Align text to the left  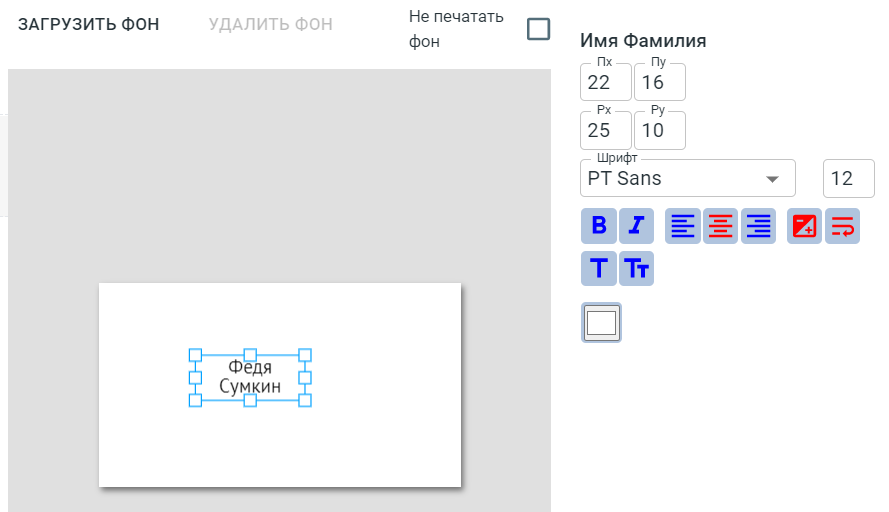click(683, 226)
